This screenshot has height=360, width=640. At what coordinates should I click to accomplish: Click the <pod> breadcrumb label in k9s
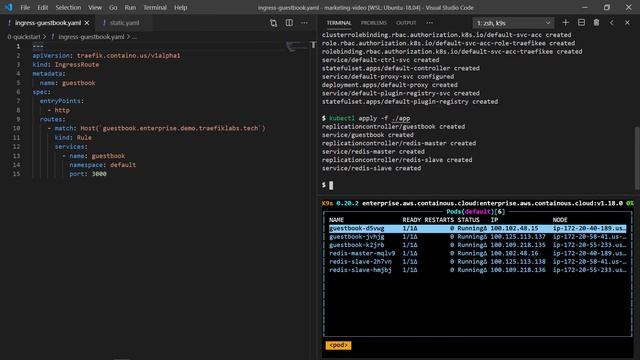(338, 345)
